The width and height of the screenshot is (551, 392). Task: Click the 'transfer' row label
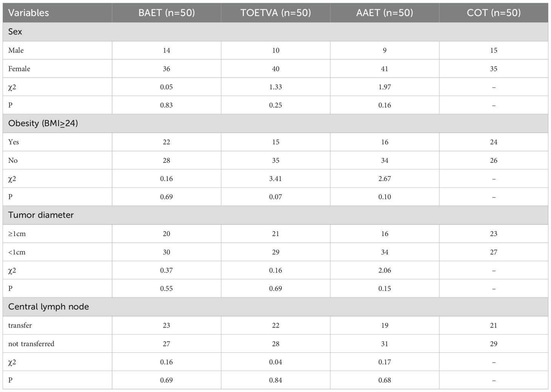(x=20, y=325)
